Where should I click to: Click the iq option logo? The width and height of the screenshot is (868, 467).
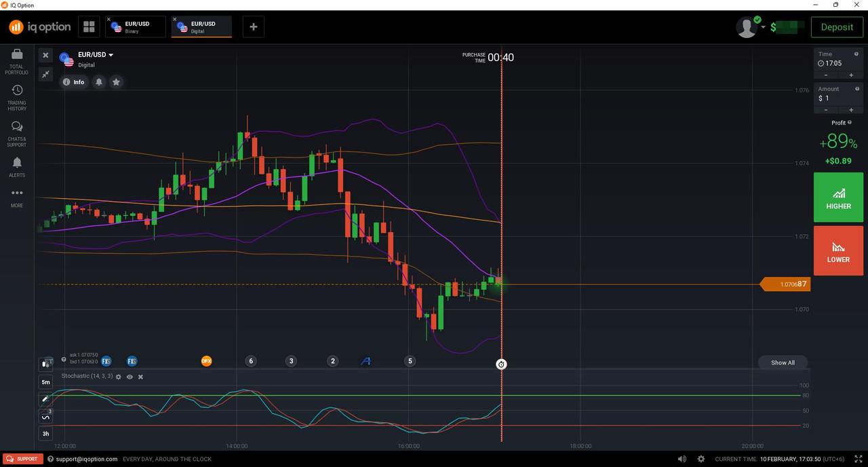[x=40, y=27]
